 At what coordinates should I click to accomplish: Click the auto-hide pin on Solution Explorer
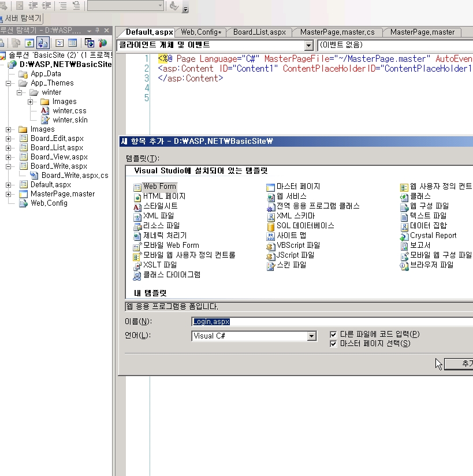[98, 31]
